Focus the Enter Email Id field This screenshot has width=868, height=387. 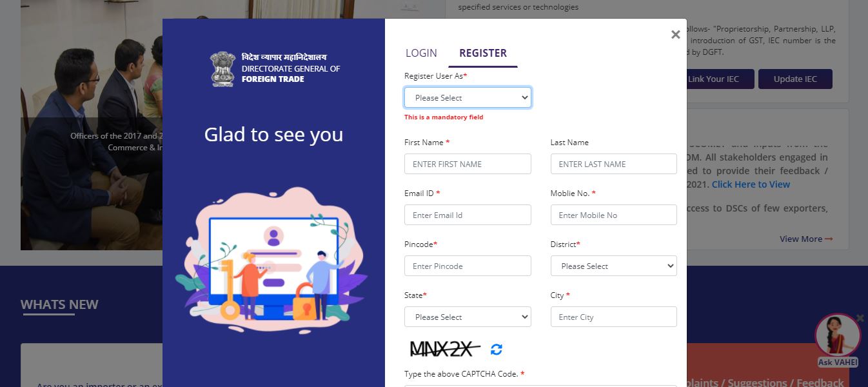click(x=468, y=215)
